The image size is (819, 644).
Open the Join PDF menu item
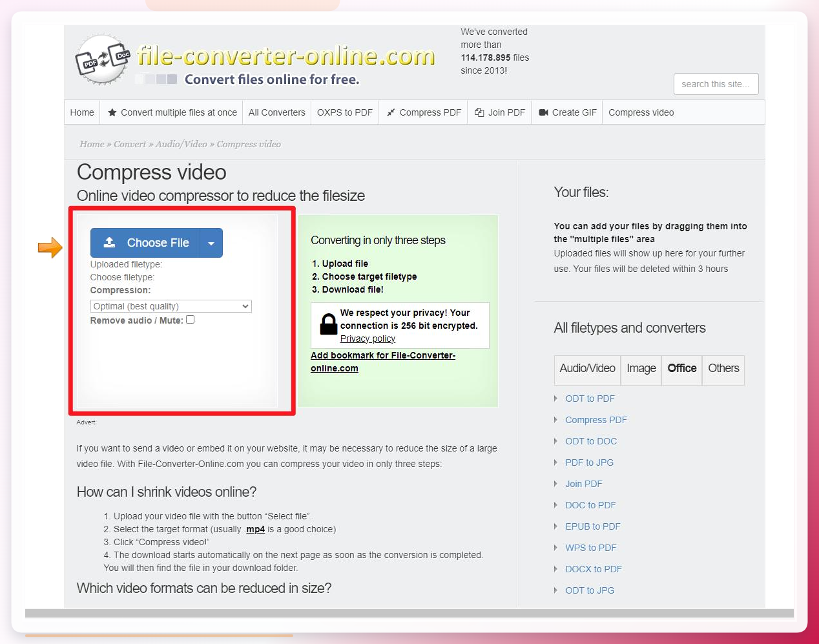pos(500,112)
